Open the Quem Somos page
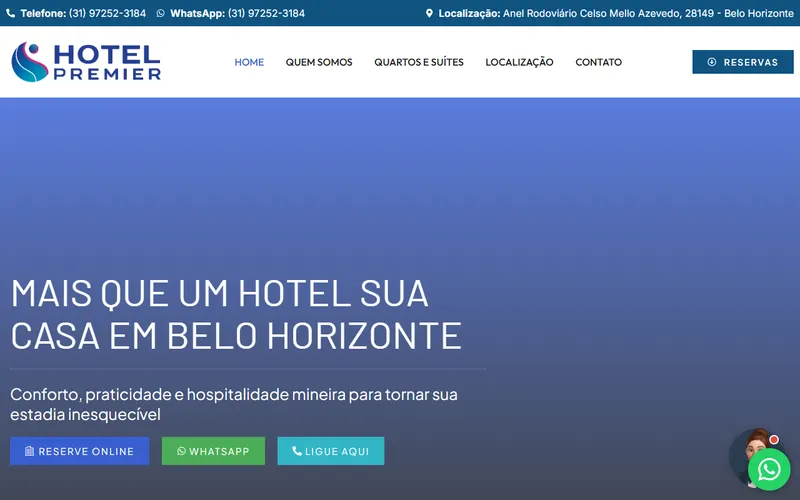800x500 pixels. click(319, 62)
